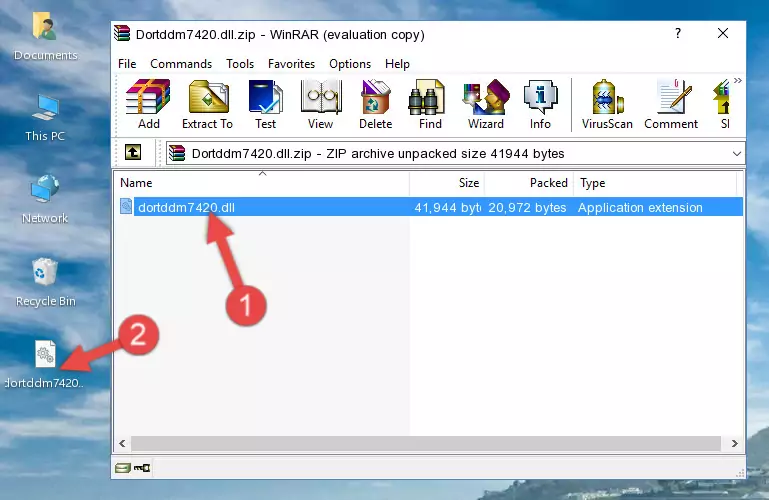Expand hidden toolbar items chevron
This screenshot has height=500, width=769.
738,80
